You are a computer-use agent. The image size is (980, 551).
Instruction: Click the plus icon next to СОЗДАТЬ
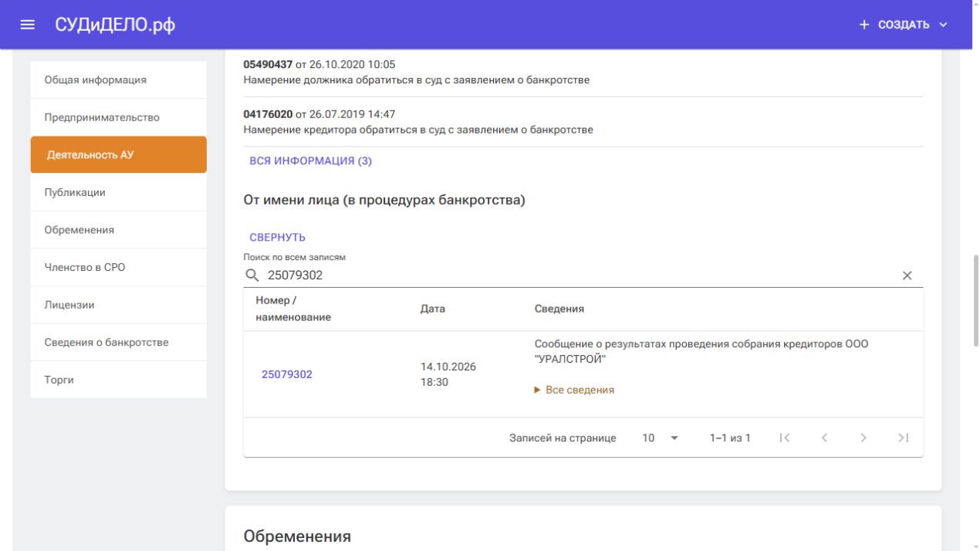click(x=864, y=25)
